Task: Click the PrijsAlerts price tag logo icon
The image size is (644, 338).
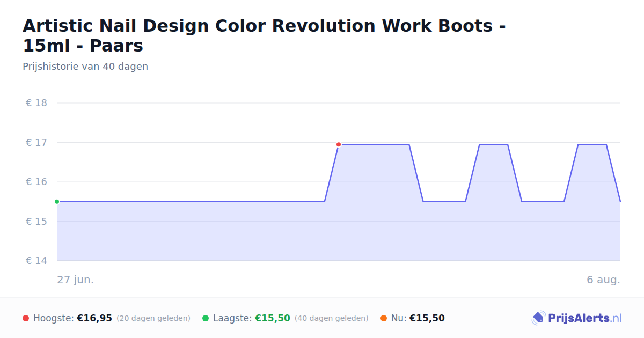Action: (538, 318)
